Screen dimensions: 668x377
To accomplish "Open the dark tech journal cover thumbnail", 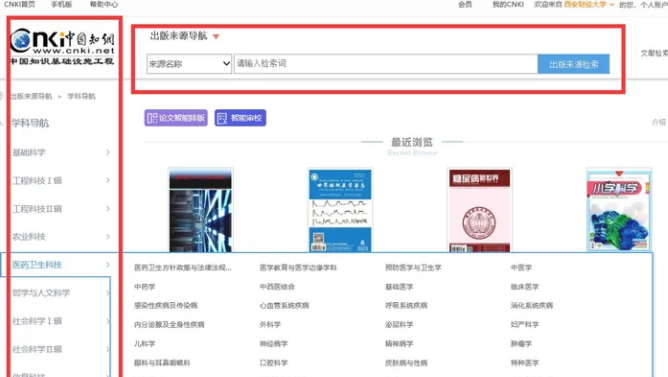I will pos(200,210).
